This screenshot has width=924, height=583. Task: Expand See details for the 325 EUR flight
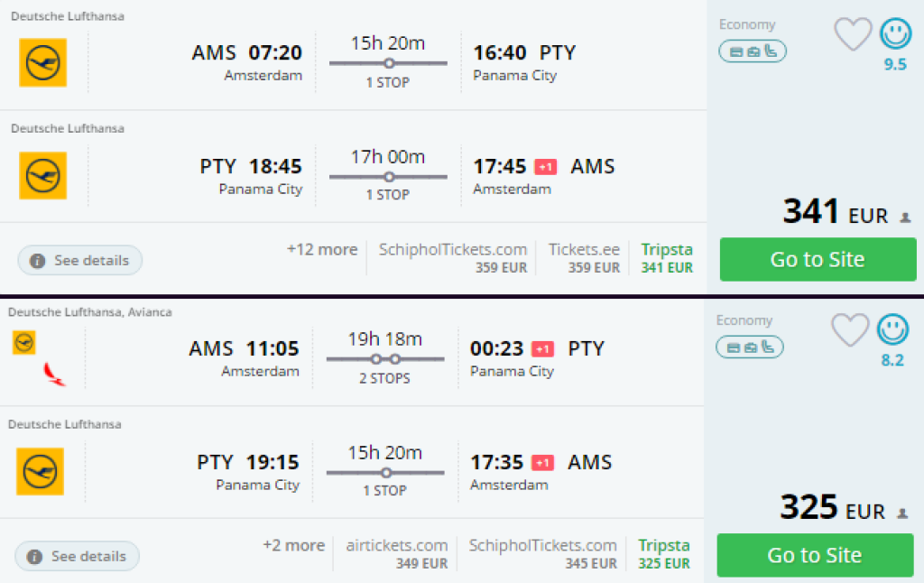pos(78,556)
